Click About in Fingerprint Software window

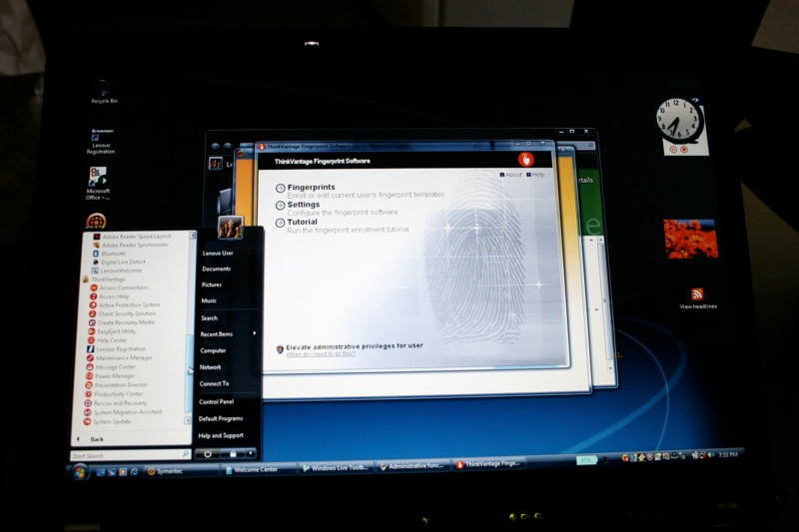[x=510, y=175]
